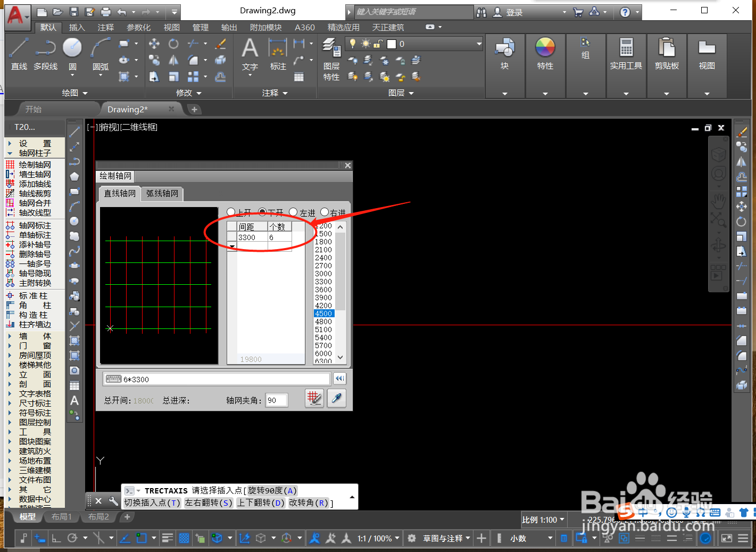Toggle lineweight display in status bar
This screenshot has width=756, height=552.
(x=168, y=538)
